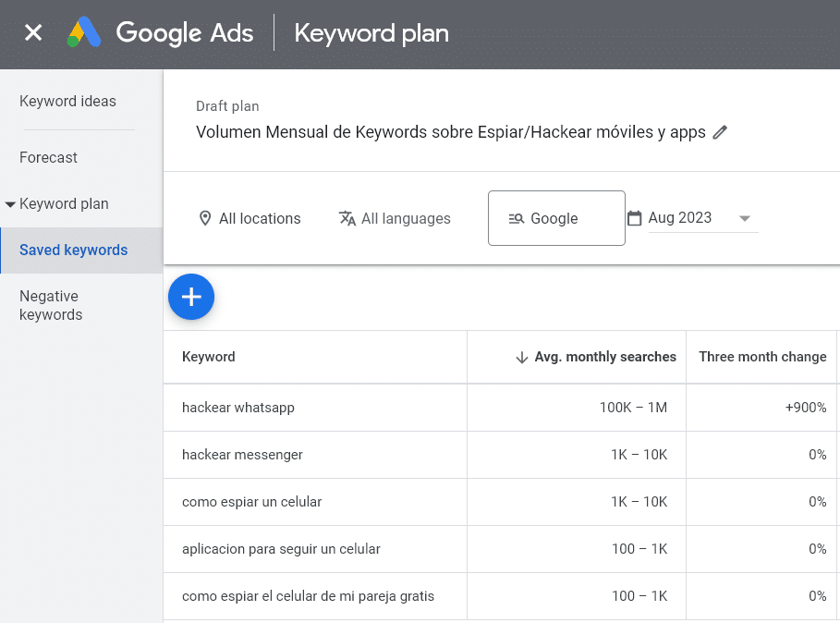840x623 pixels.
Task: Click the Keyword plan sidebar label
Action: coord(64,204)
